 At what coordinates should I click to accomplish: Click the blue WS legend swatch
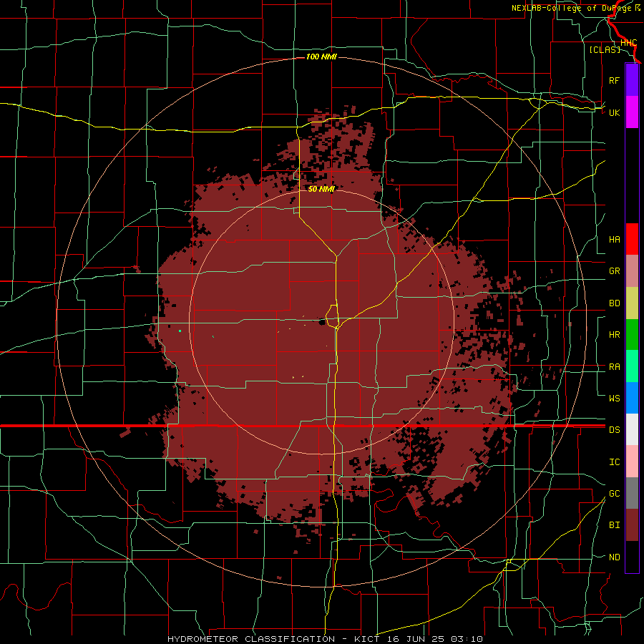point(632,398)
